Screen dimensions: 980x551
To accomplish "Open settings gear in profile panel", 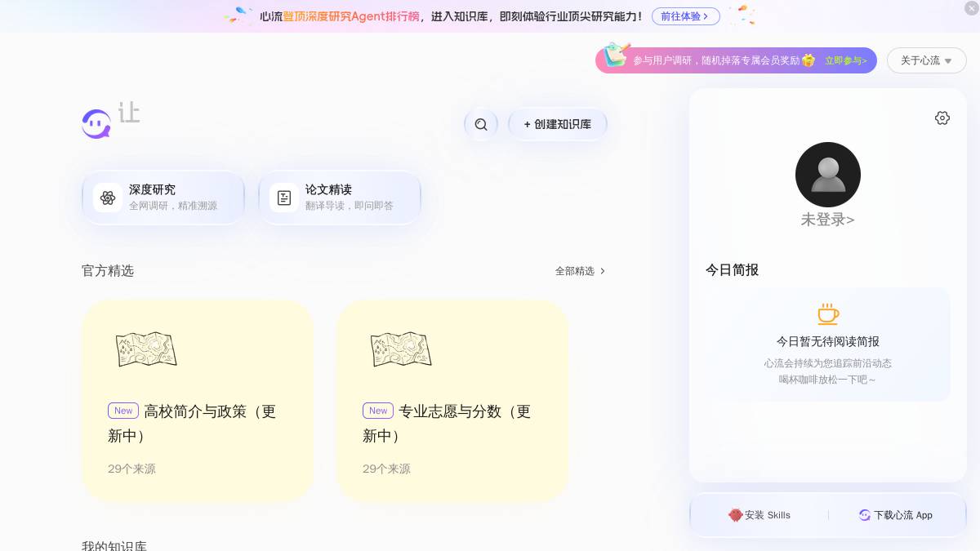I will pyautogui.click(x=942, y=118).
